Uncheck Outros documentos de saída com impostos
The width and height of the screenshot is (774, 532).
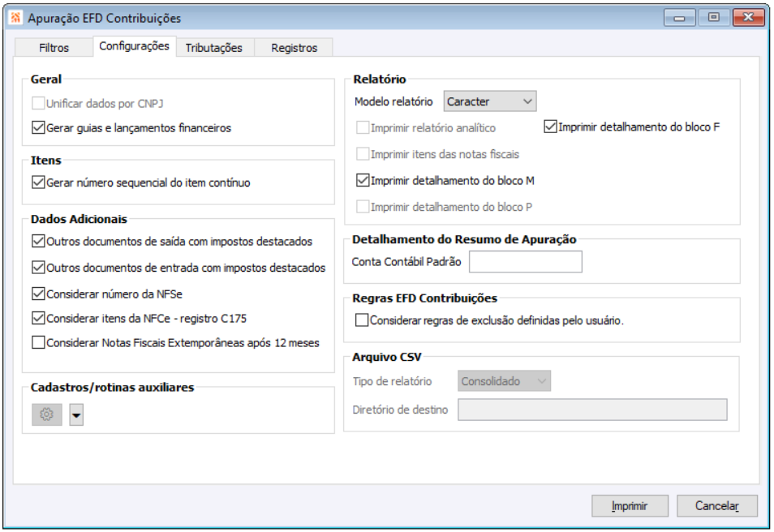38,241
